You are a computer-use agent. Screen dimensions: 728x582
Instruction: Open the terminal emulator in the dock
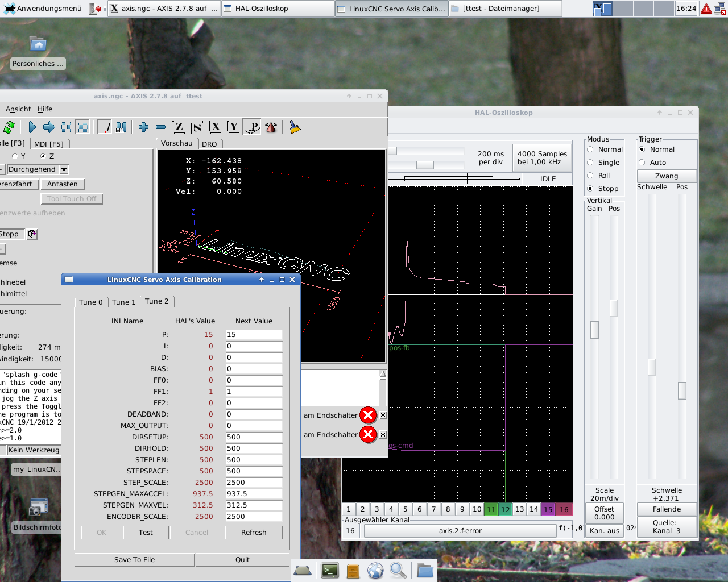(x=330, y=570)
